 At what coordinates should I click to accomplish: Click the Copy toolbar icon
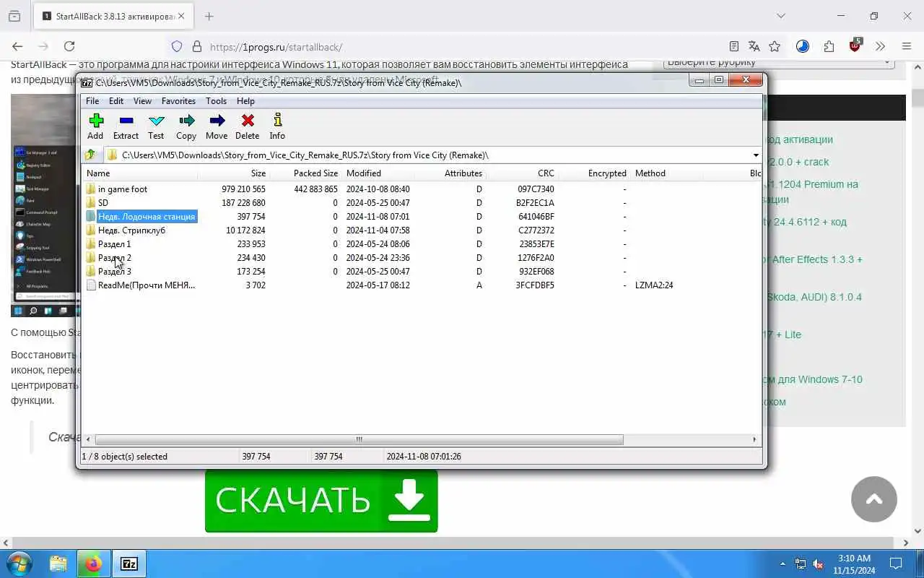pos(186,126)
